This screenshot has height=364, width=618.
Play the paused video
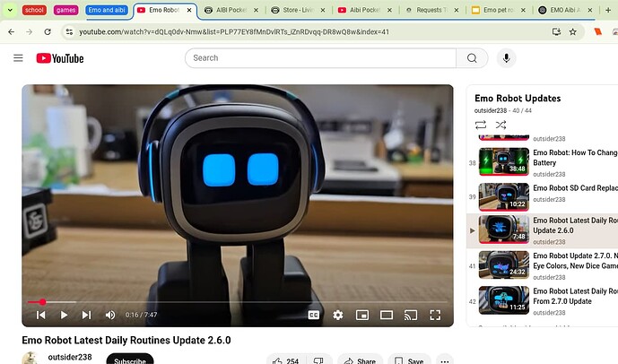click(64, 315)
